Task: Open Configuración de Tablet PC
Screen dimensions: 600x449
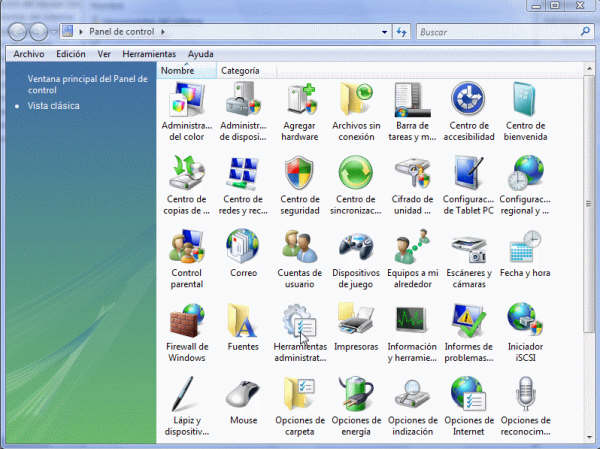Action: point(469,185)
